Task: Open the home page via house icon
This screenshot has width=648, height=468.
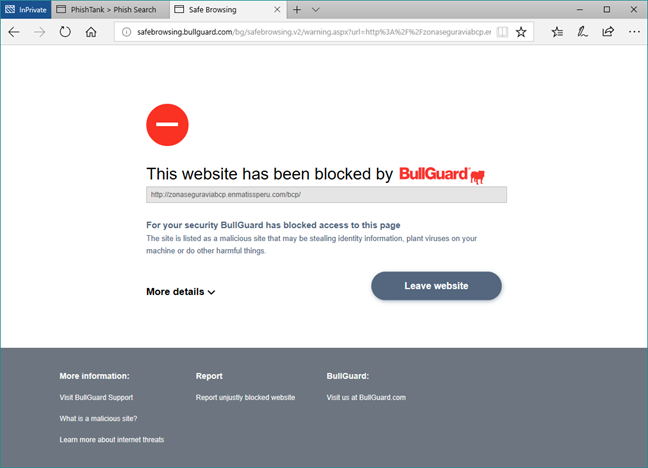Action: pos(91,32)
